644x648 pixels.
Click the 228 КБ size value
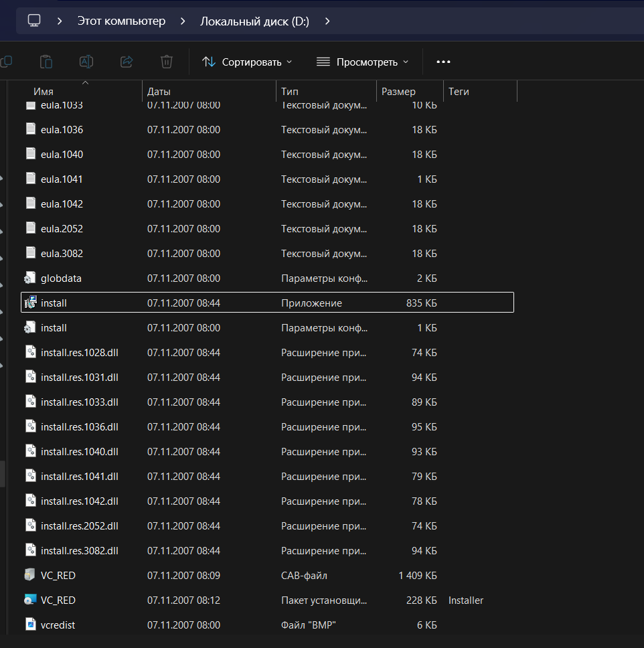coord(421,600)
